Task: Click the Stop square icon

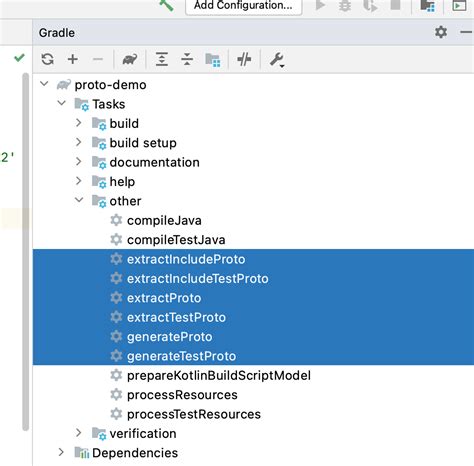Action: (x=395, y=5)
